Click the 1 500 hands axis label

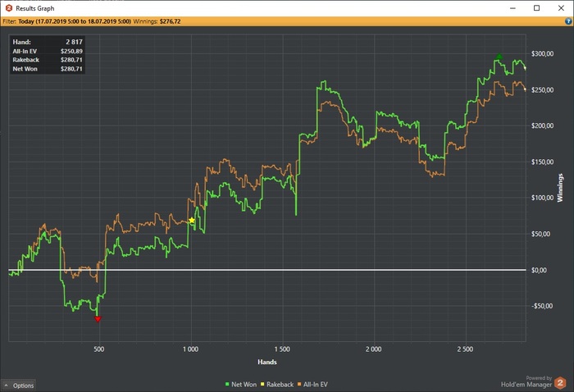pyautogui.click(x=282, y=349)
